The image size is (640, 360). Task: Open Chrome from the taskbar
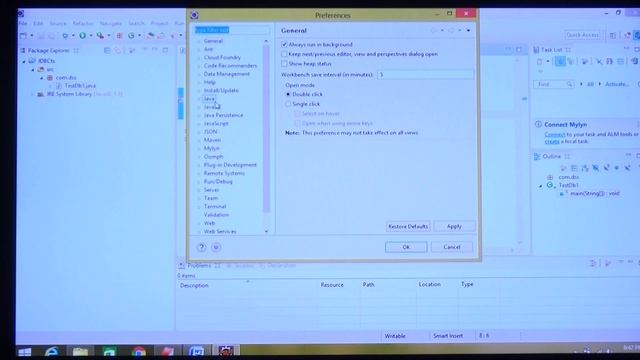pyautogui.click(x=138, y=352)
